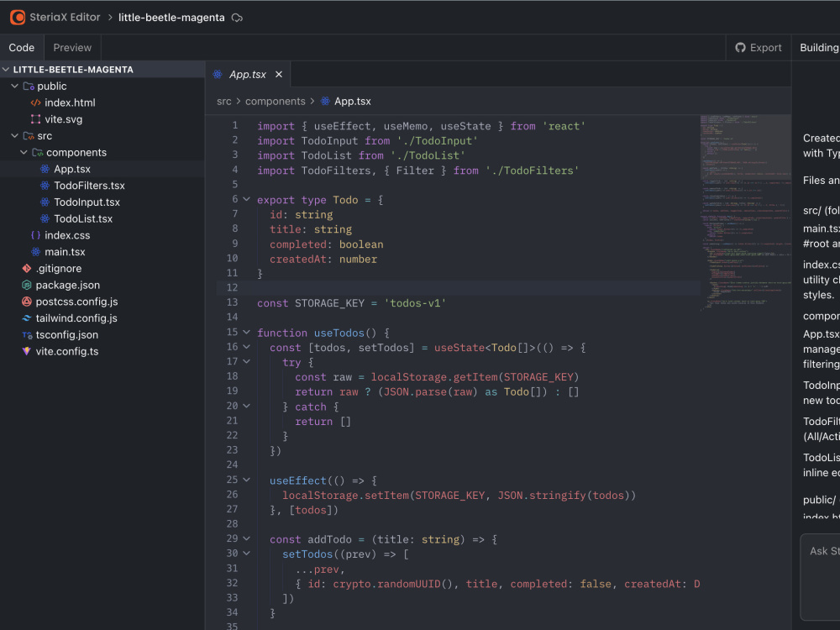
Task: Click the components breadcrumb segment
Action: point(276,102)
